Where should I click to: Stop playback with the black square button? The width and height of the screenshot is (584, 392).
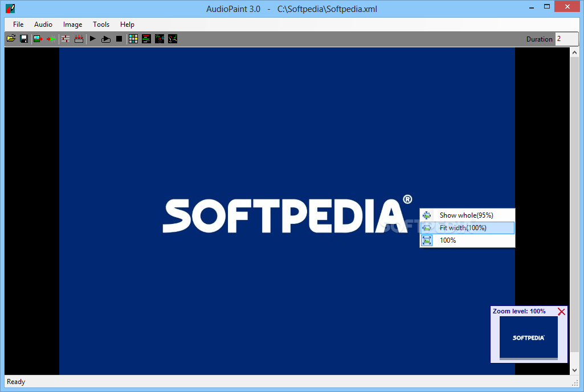pyautogui.click(x=119, y=39)
